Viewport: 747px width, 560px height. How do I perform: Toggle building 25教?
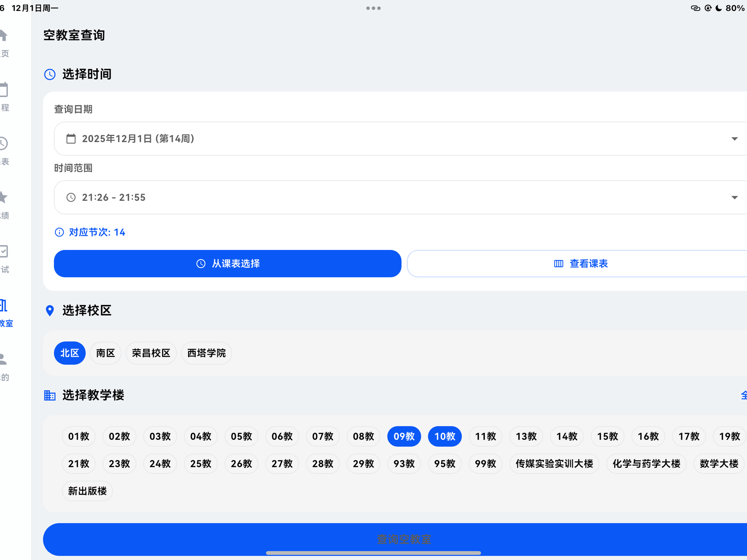pyautogui.click(x=201, y=464)
